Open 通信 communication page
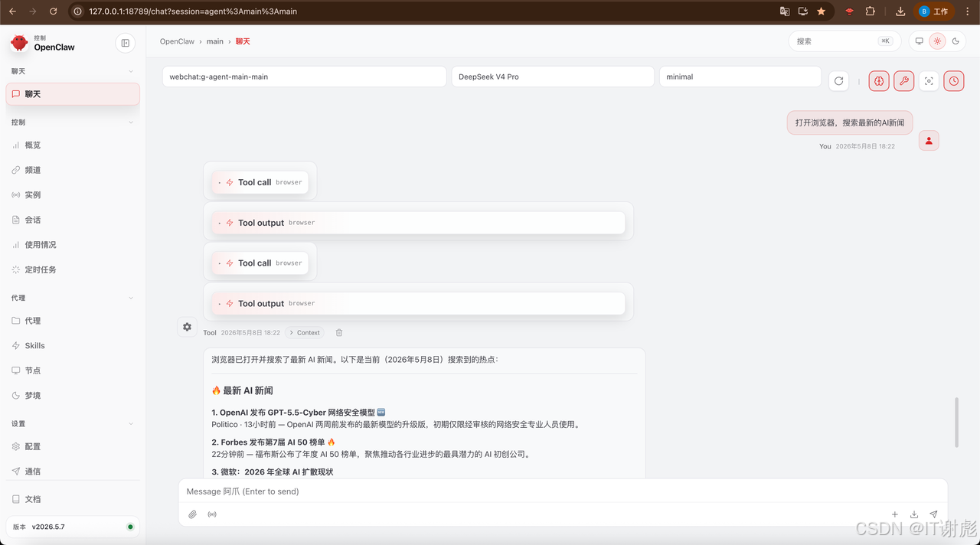980x545 pixels. tap(73, 472)
